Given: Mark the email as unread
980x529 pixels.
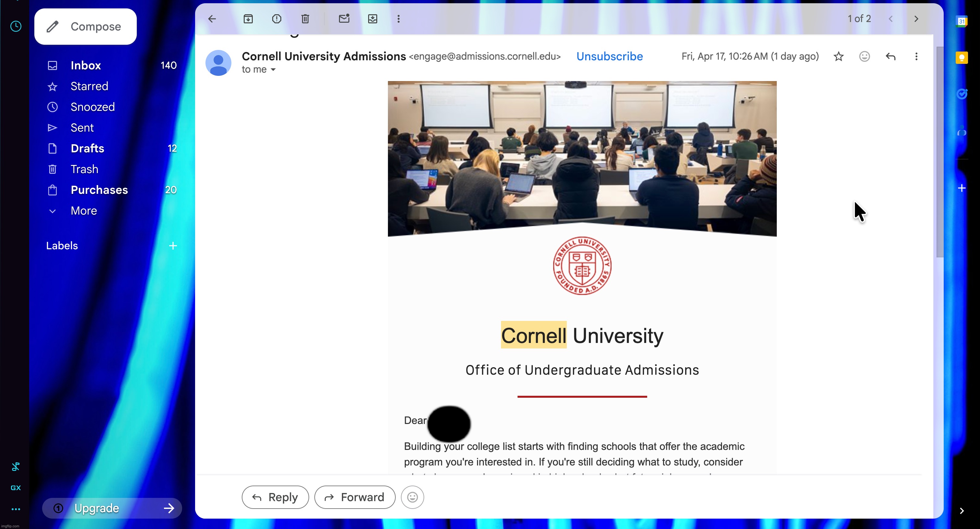Looking at the screenshot, I should click(344, 19).
